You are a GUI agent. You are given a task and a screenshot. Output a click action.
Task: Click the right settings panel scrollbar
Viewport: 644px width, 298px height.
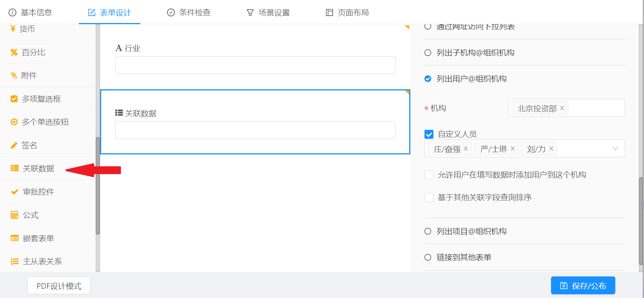tap(641, 221)
